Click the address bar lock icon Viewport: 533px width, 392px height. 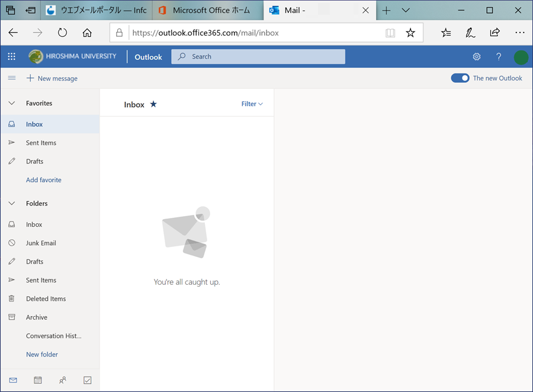pos(119,33)
